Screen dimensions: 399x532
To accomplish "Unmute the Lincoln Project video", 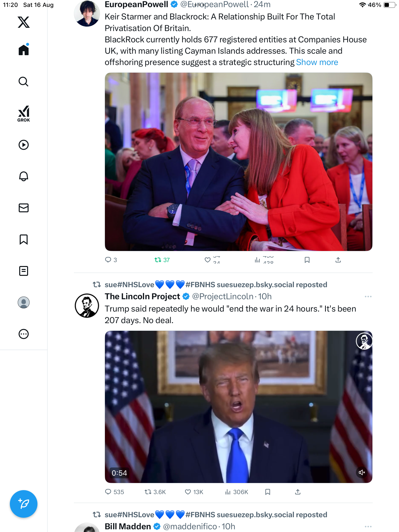I will pos(362,472).
